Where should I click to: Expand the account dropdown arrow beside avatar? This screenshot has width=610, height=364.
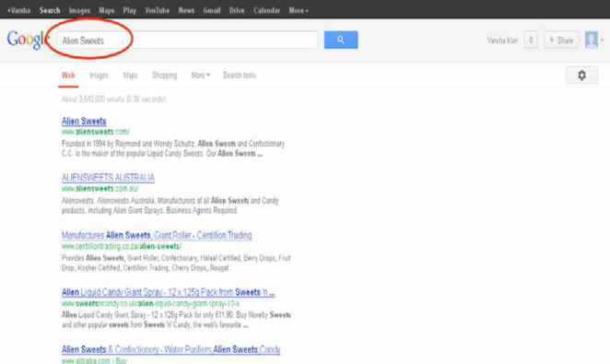click(602, 40)
